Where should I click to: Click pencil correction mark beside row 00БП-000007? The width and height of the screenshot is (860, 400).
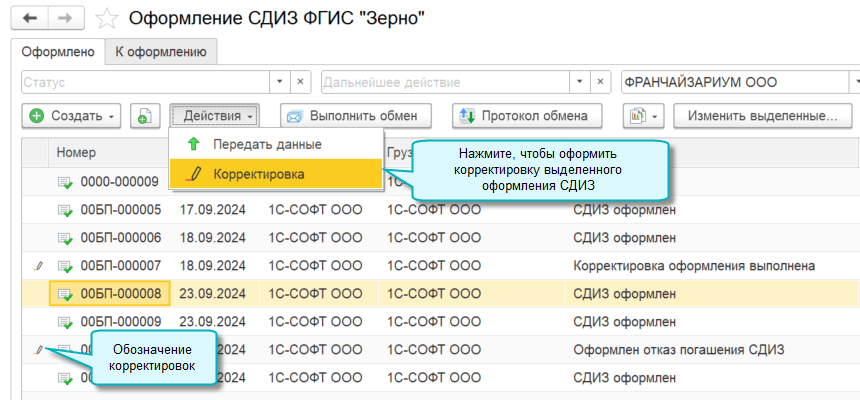coord(38,266)
